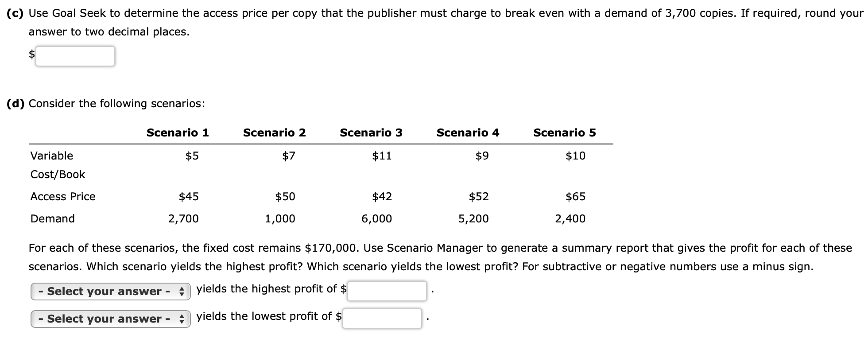Viewport: 868px width, 358px height.
Task: Click the lowest profit dollar input box
Action: pyautogui.click(x=382, y=319)
